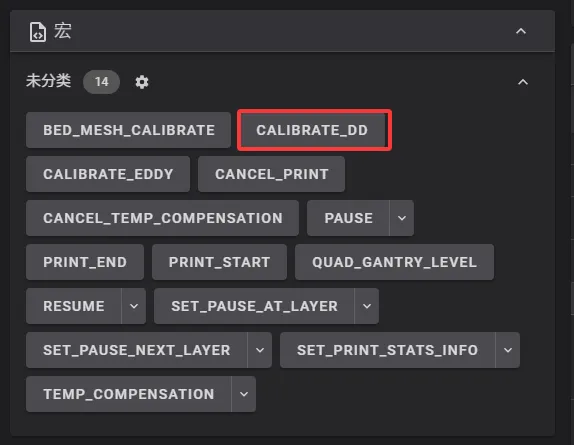Open SET_PAUSE_NEXT_LAYER parameters dropdown arrow

point(260,350)
